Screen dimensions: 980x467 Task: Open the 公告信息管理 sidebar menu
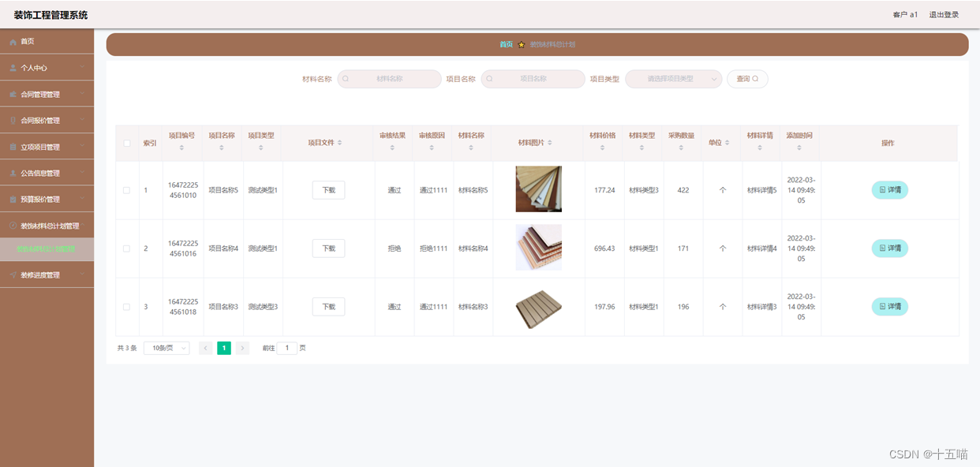pyautogui.click(x=47, y=173)
